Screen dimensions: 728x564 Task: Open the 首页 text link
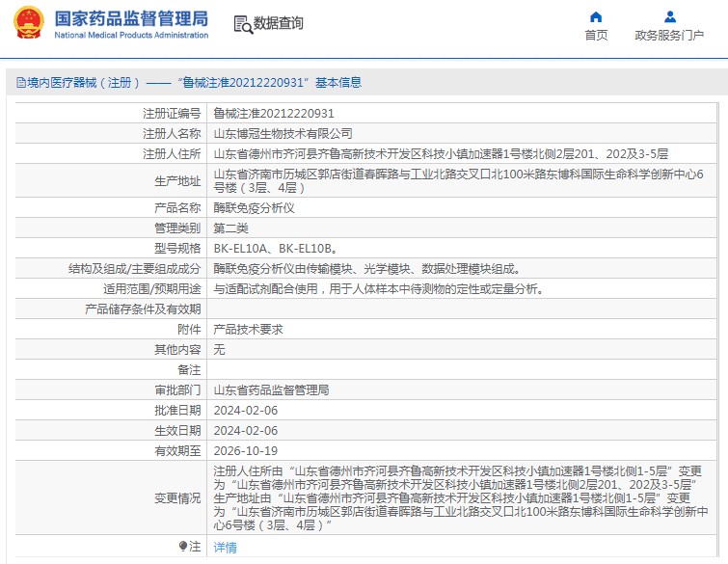tap(596, 36)
